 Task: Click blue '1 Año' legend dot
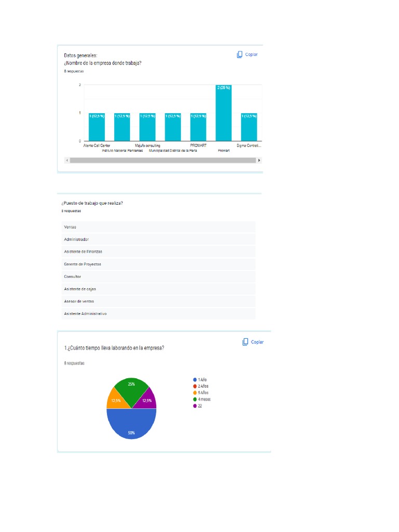[x=195, y=380]
